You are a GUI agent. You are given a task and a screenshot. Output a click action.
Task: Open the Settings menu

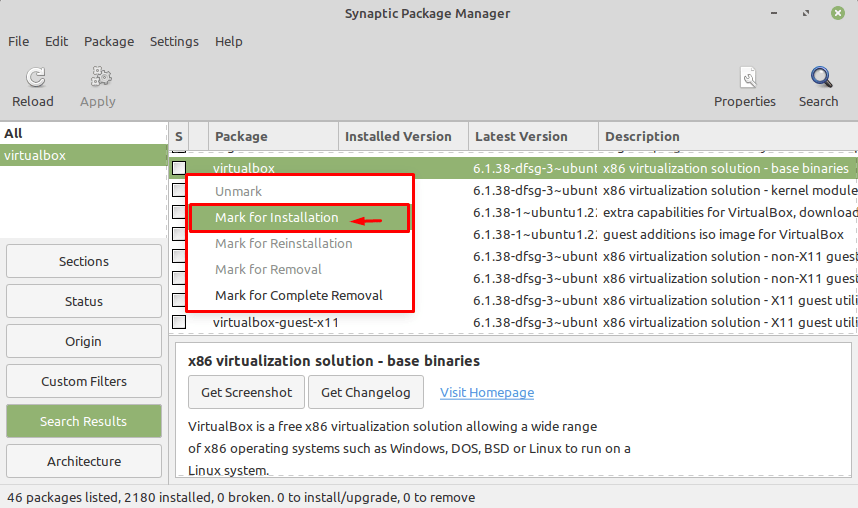pos(174,42)
